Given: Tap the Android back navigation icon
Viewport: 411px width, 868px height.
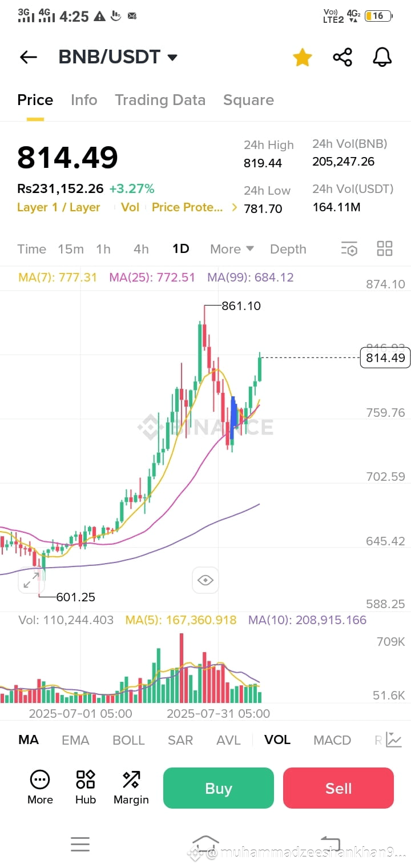Looking at the screenshot, I should coord(331,844).
